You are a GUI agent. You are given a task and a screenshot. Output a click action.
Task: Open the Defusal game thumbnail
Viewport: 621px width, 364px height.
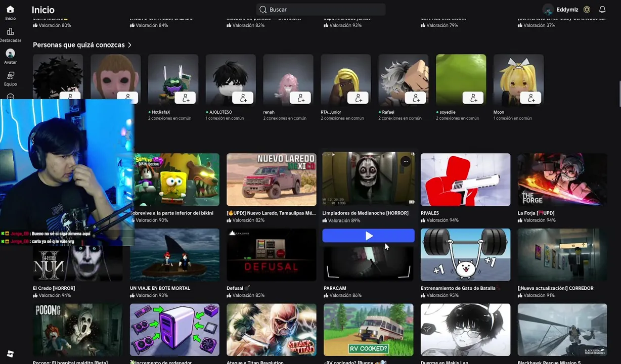pos(272,255)
